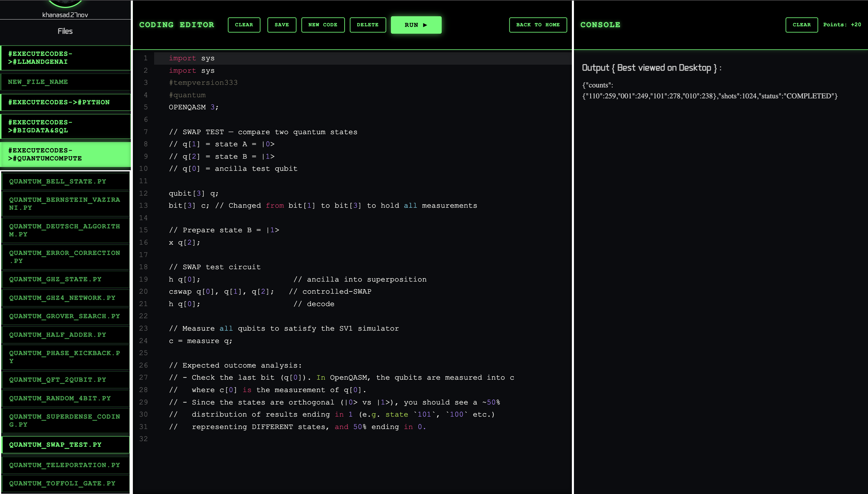The image size is (868, 494).
Task: Expand #EXECUTECODES->#LLMANDGENAI folder
Action: point(66,58)
